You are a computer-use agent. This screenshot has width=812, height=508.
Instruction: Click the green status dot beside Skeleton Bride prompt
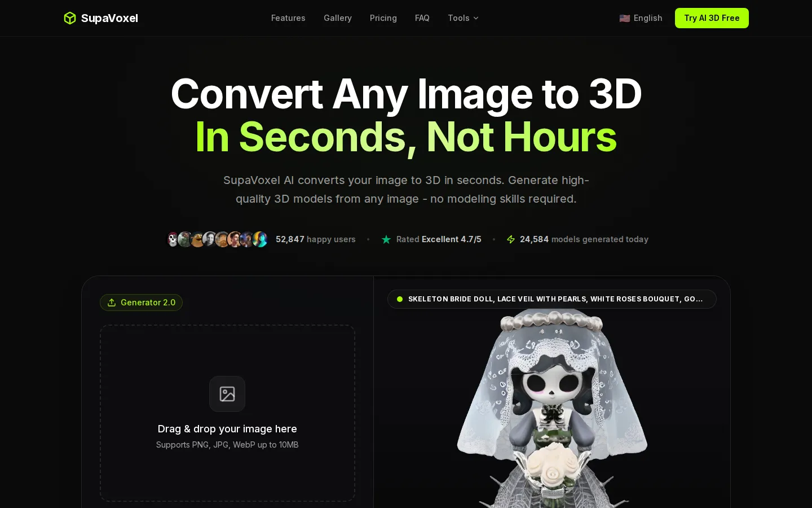pyautogui.click(x=400, y=299)
